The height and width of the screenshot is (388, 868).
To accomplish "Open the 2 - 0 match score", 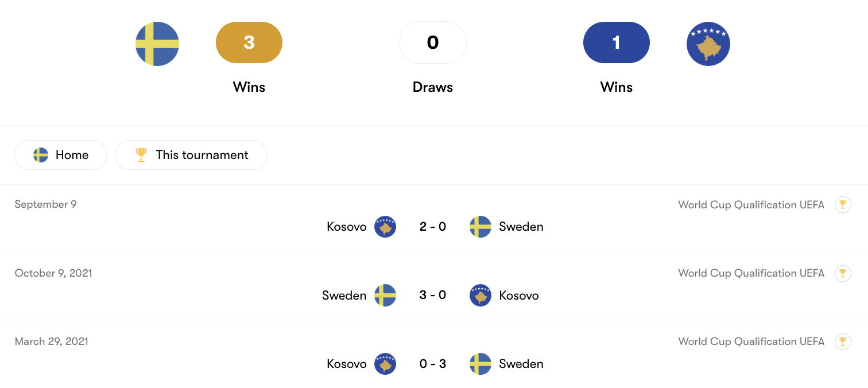I will (433, 227).
